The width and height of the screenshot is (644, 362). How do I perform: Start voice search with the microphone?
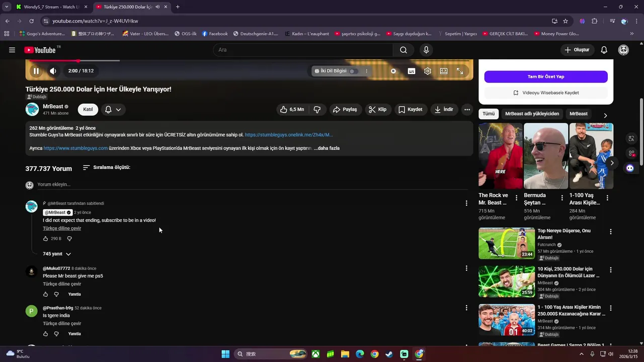[426, 50]
